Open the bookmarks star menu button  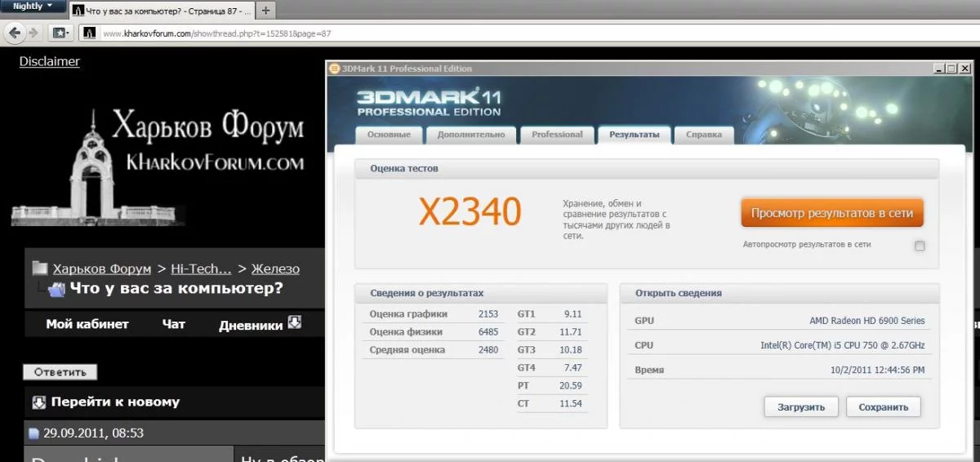point(61,33)
